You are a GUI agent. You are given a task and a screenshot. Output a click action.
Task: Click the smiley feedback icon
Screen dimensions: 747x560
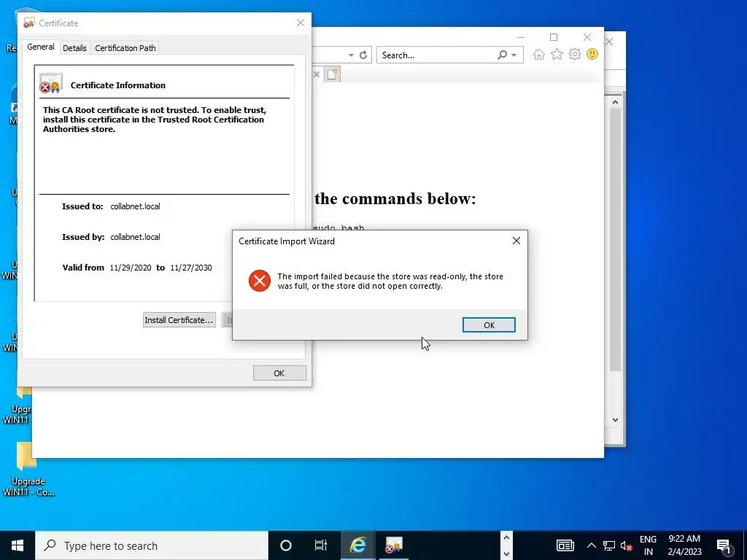click(592, 54)
